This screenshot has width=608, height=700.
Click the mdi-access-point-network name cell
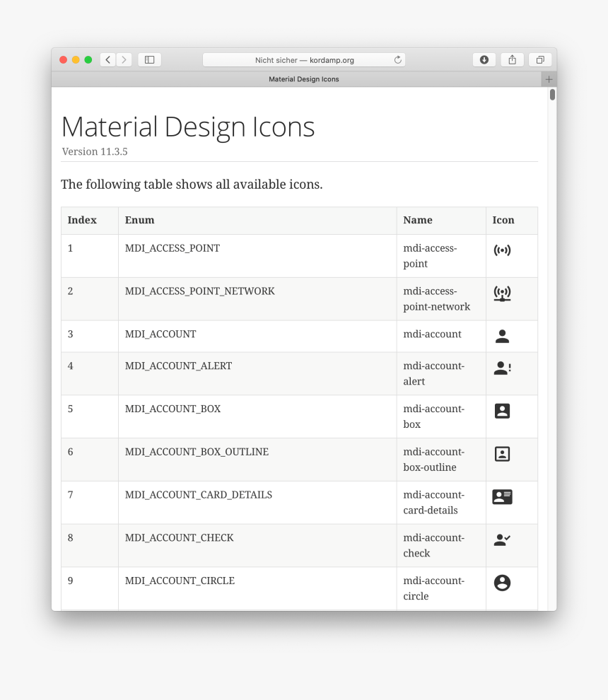[x=441, y=299]
